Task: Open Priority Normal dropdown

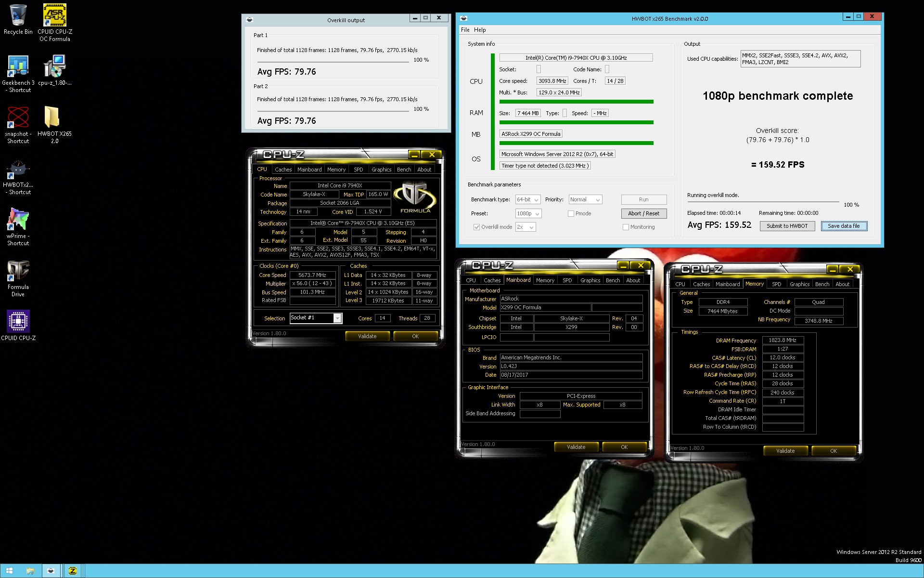Action: [x=585, y=199]
